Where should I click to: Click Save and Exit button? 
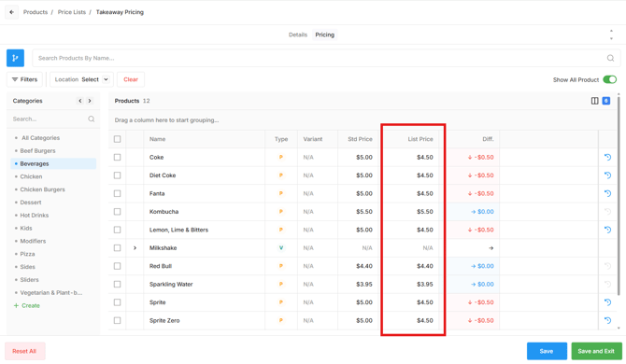tap(596, 351)
